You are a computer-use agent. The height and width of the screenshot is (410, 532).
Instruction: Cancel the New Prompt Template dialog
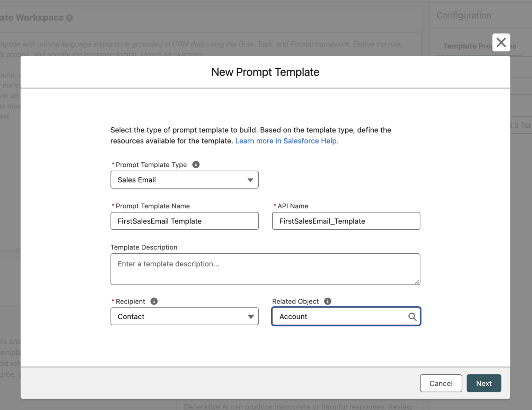[441, 383]
